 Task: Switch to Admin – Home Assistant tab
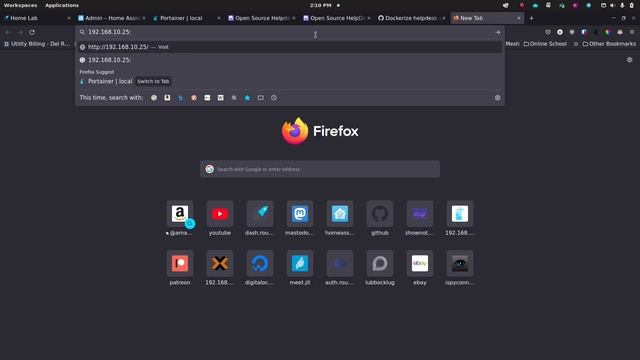(x=111, y=18)
